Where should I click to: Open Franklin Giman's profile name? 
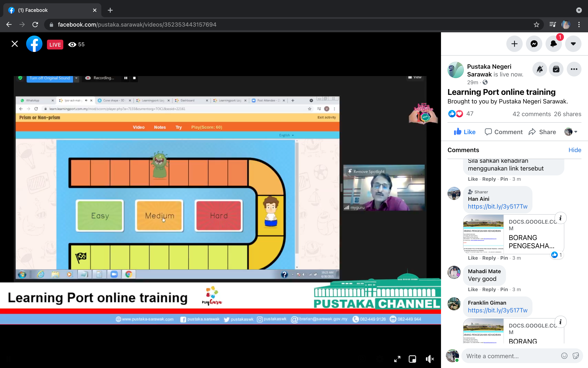pyautogui.click(x=487, y=303)
